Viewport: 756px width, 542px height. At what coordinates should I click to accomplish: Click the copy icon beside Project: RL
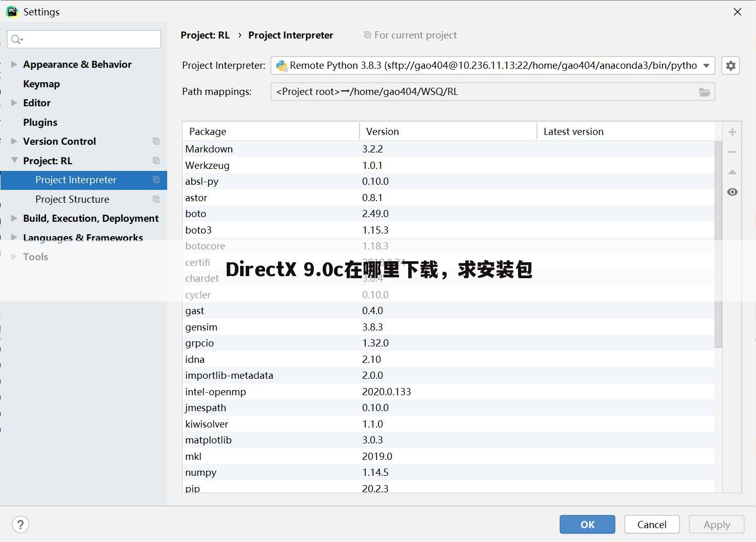point(156,161)
